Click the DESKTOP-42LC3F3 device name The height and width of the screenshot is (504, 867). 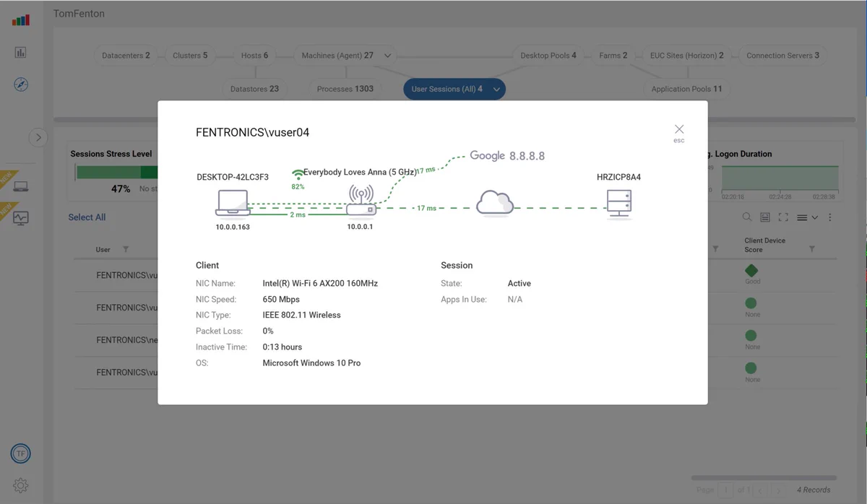232,176
